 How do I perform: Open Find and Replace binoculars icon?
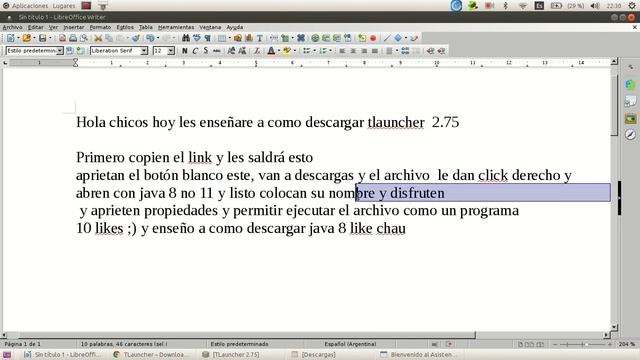point(186,38)
